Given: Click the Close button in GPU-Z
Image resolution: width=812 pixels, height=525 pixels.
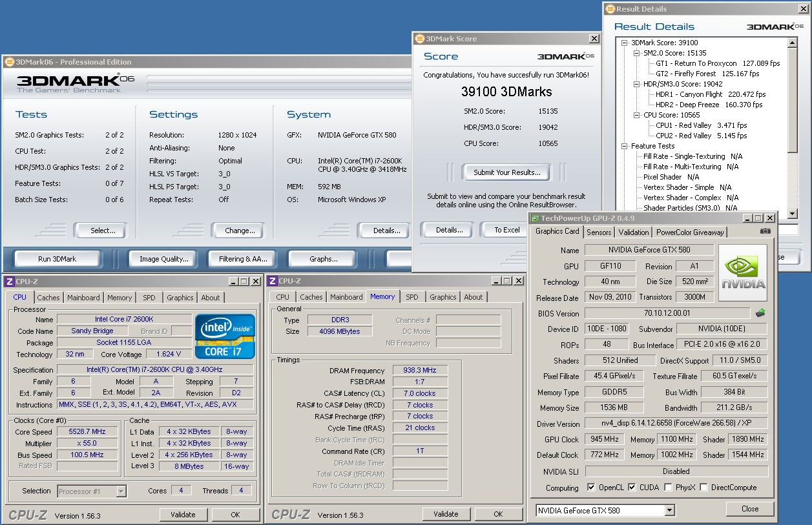Looking at the screenshot, I should tap(750, 509).
